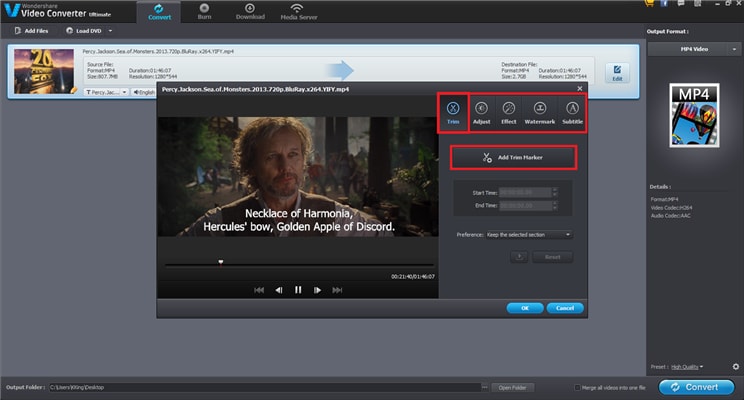744x400 pixels.
Task: Switch to the Convert tab
Action: (159, 12)
